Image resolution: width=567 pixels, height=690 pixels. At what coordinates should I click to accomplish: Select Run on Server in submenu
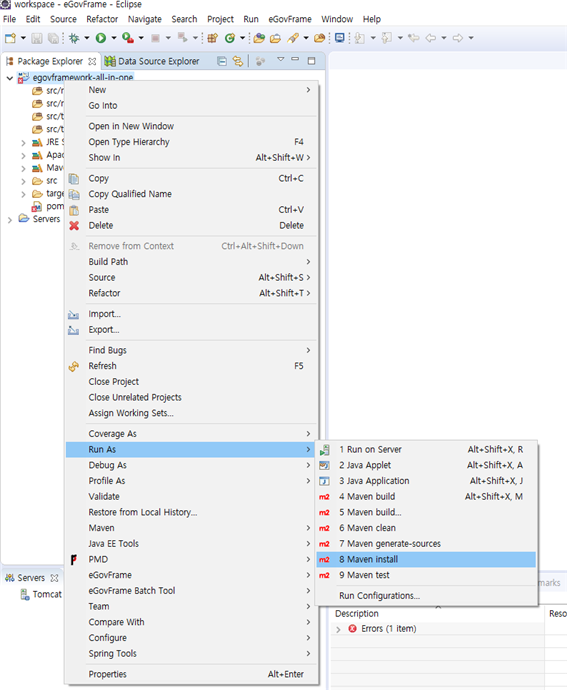point(426,450)
